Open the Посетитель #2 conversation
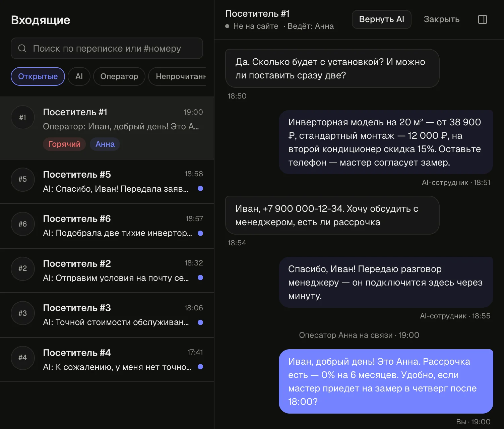Viewport: 504px width, 429px height. tap(107, 270)
